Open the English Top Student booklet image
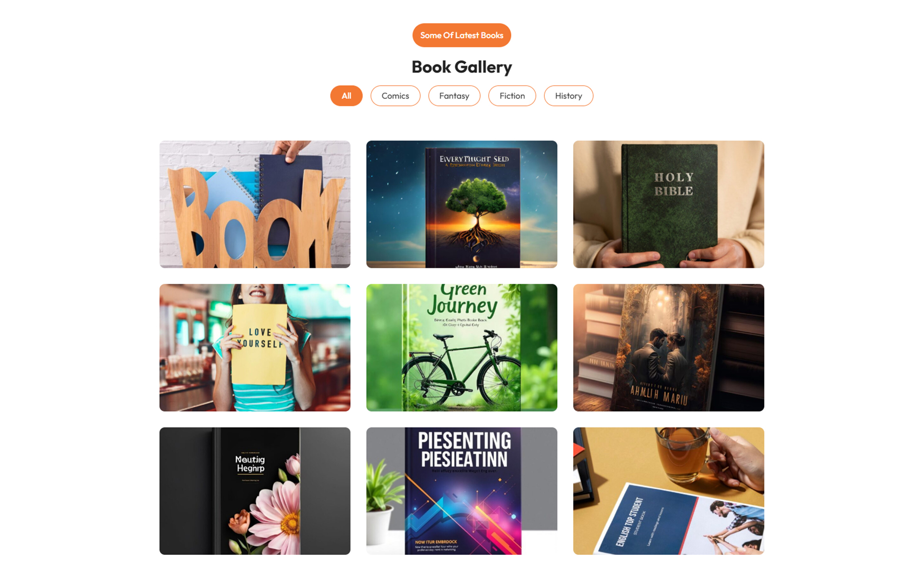 (668, 491)
